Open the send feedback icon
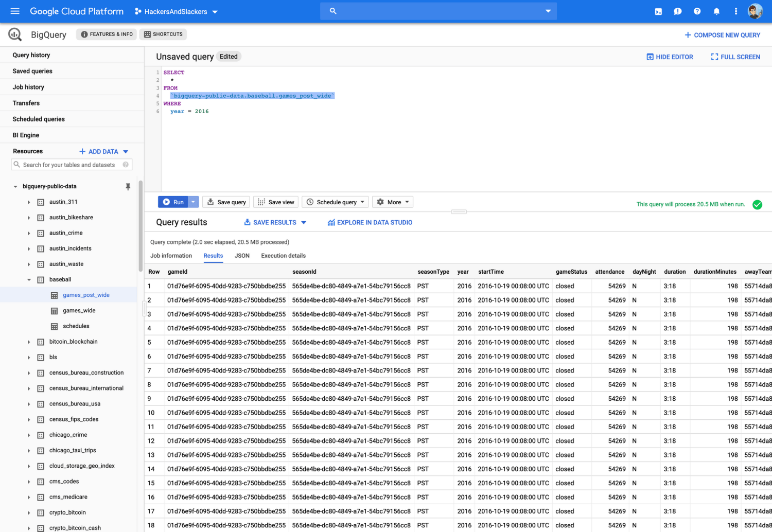772x532 pixels. tap(678, 11)
